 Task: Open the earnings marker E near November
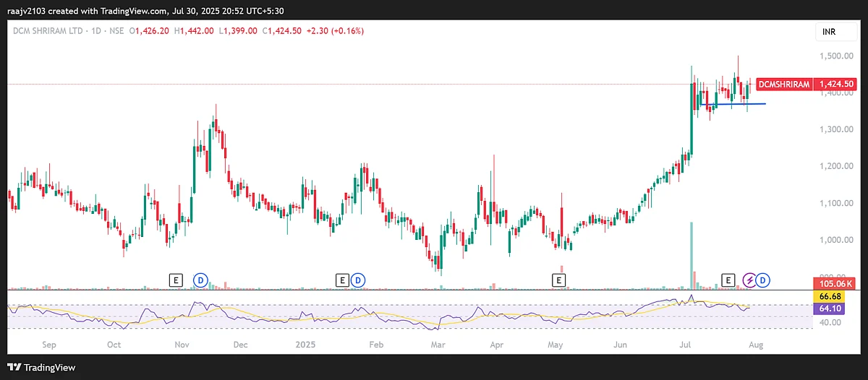(174, 279)
